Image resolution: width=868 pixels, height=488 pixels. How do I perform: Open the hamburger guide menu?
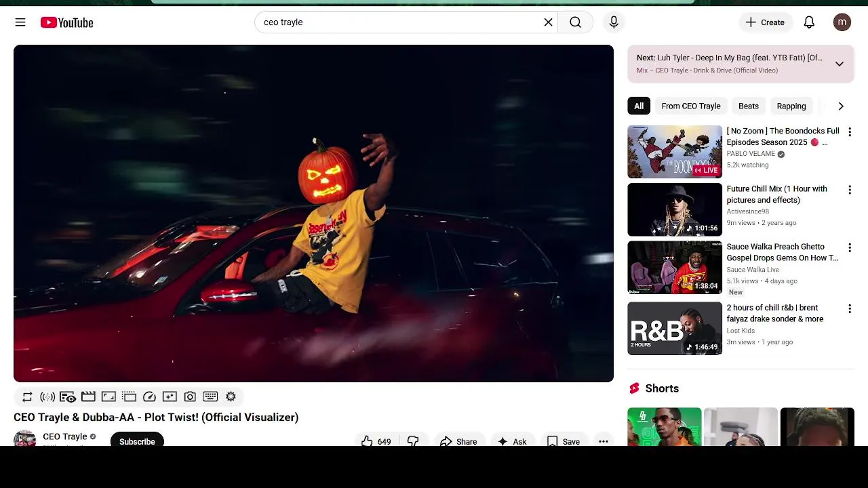pyautogui.click(x=20, y=22)
